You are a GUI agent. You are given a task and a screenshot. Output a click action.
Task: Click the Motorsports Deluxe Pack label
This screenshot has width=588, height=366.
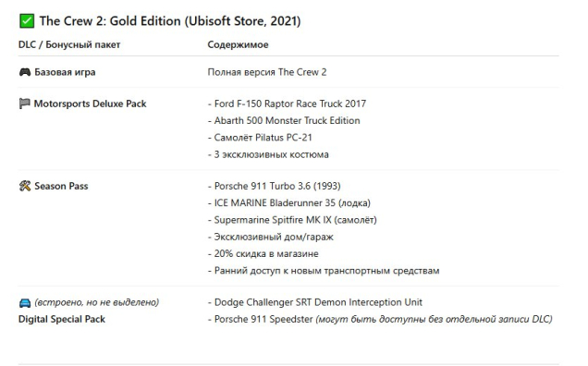(x=90, y=104)
